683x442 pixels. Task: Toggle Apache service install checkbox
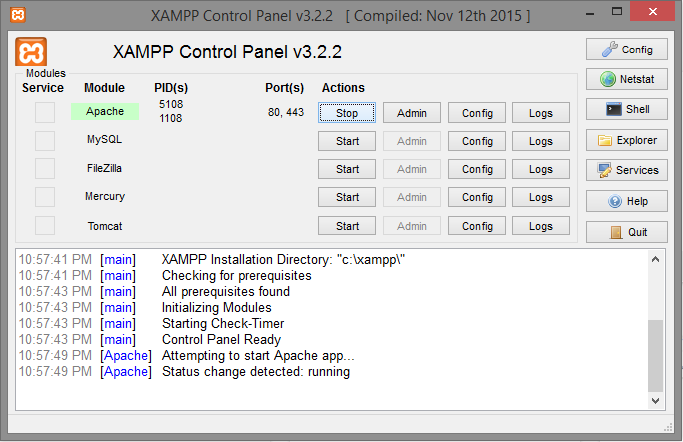(x=45, y=112)
